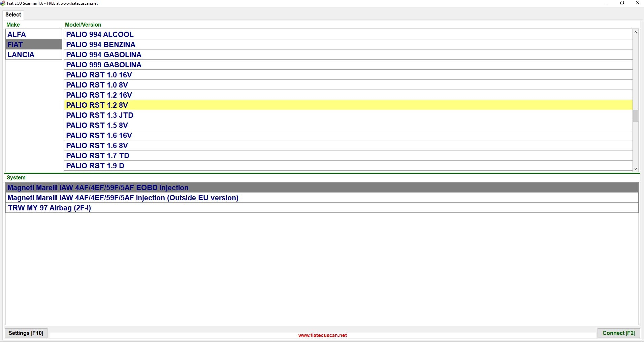644x342 pixels.
Task: Visit the www.fiatecuscan.net link
Action: pos(323,335)
